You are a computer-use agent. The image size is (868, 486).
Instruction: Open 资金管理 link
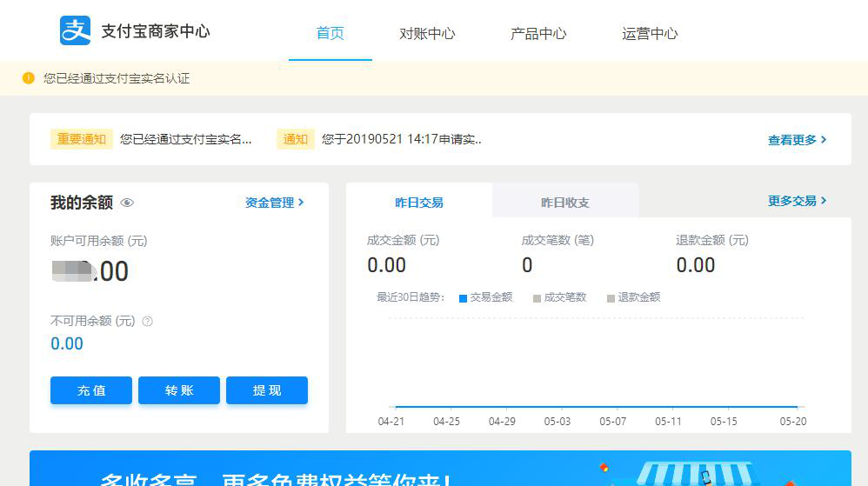pyautogui.click(x=275, y=203)
